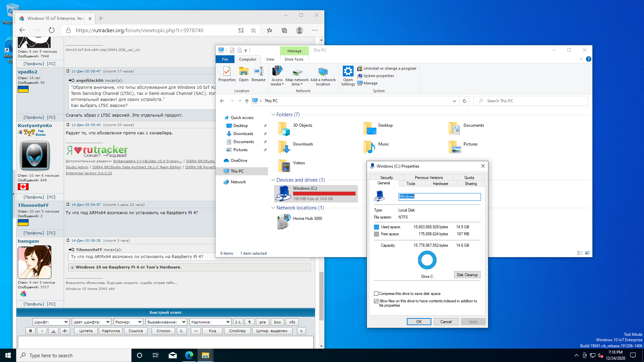Open Цвет шрифта color dropdown
Screen dimensions: 644x362
click(92, 322)
